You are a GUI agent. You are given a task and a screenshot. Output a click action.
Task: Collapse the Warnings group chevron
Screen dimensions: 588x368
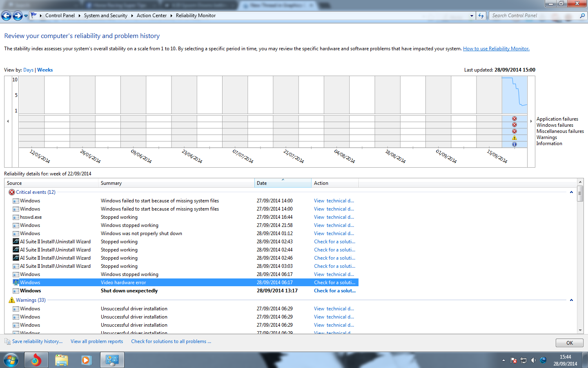[x=571, y=300]
